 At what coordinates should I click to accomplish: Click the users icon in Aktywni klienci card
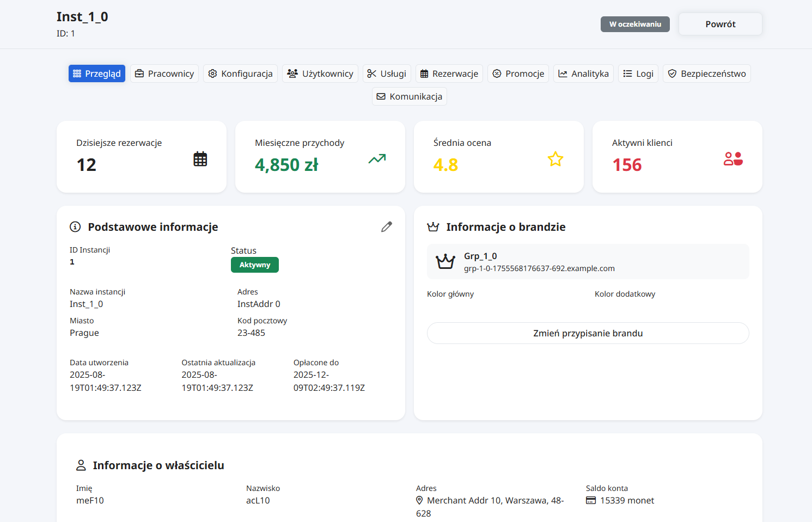click(734, 159)
